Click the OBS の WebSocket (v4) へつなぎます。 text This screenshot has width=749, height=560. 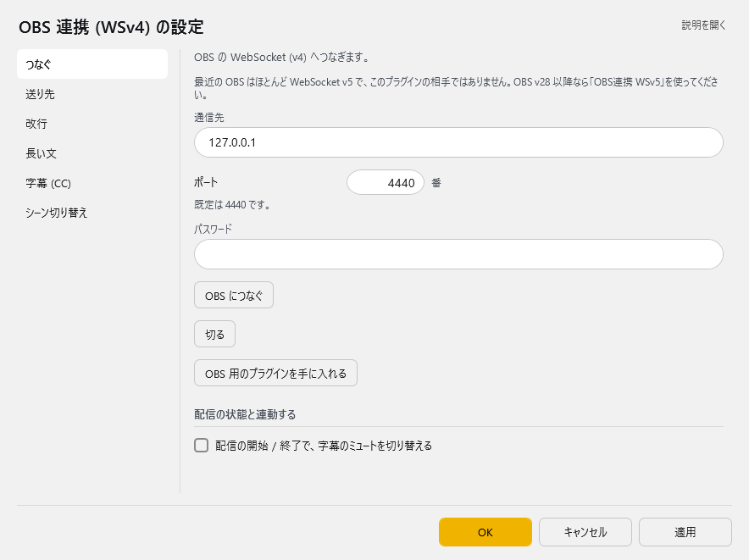pos(281,58)
